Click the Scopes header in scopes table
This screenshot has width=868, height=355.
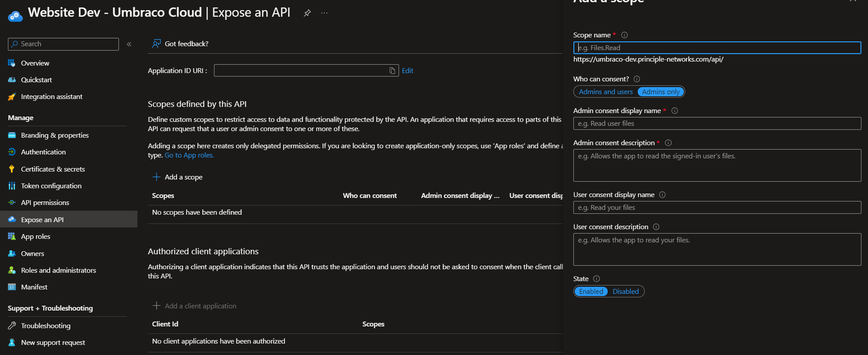(x=163, y=196)
